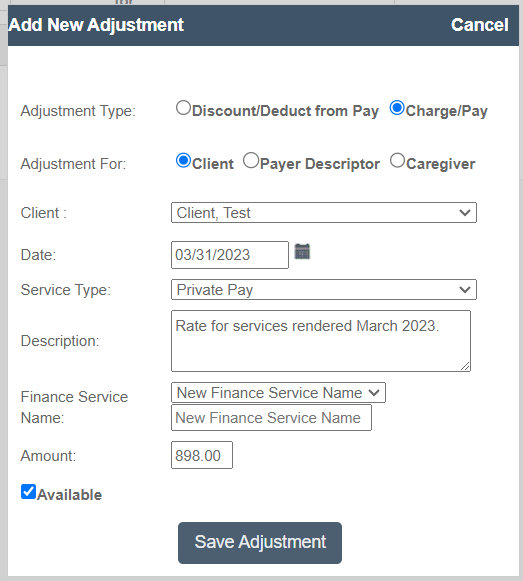Open the calendar date picker icon
This screenshot has width=523, height=581.
pyautogui.click(x=302, y=252)
